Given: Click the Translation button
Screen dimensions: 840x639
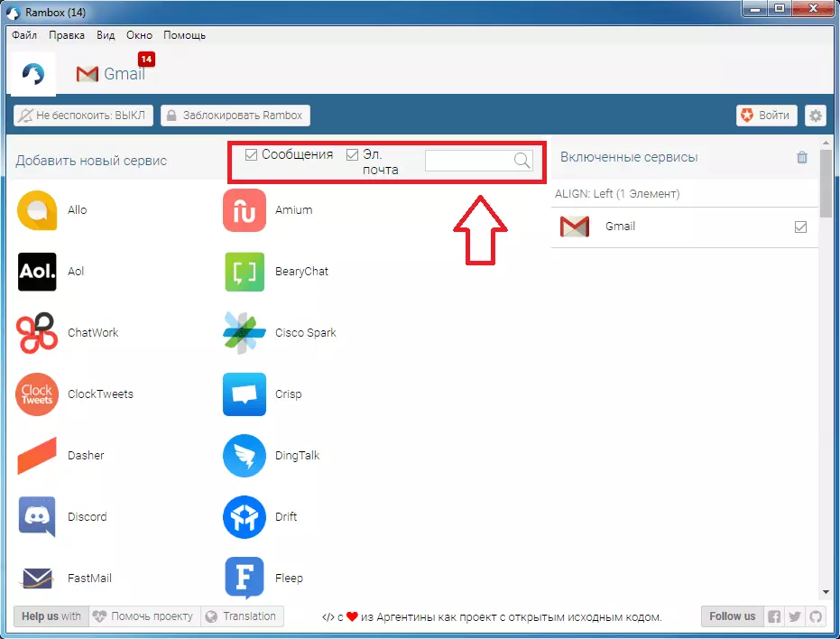Looking at the screenshot, I should [x=242, y=616].
